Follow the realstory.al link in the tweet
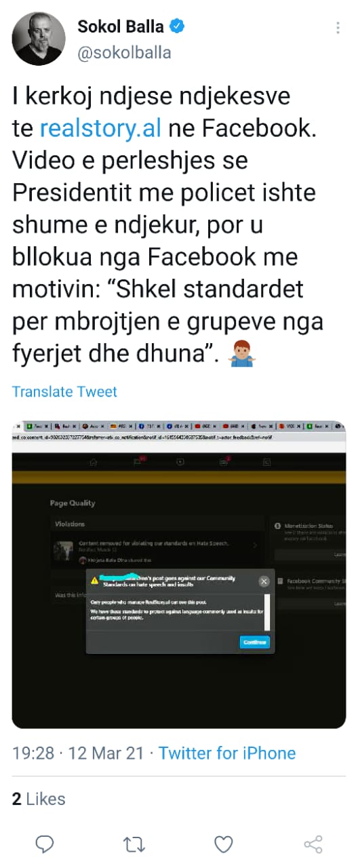This screenshot has width=358, height=868. (x=100, y=129)
